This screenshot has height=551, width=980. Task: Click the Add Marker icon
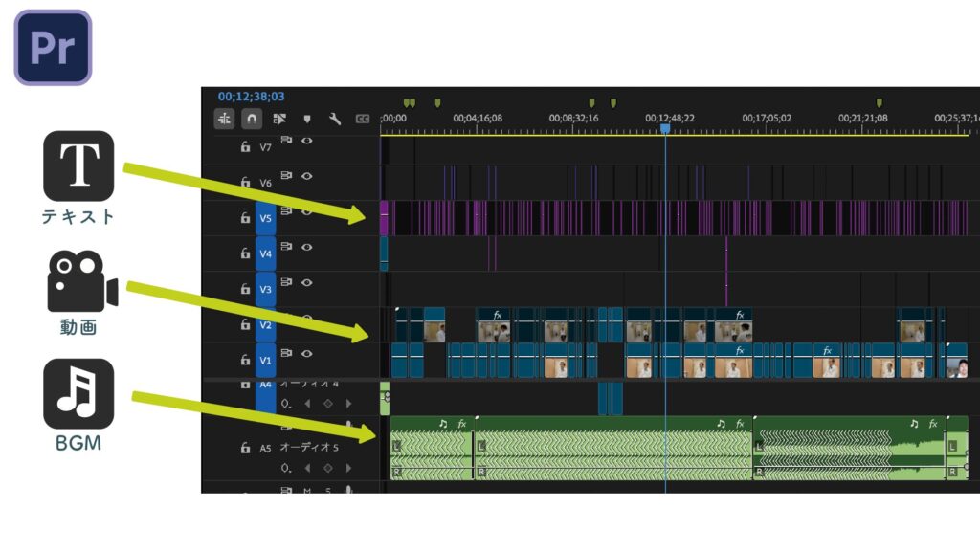tap(307, 119)
